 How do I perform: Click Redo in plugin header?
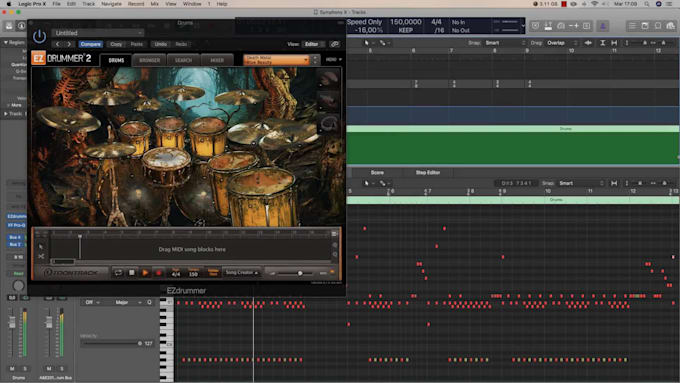181,44
